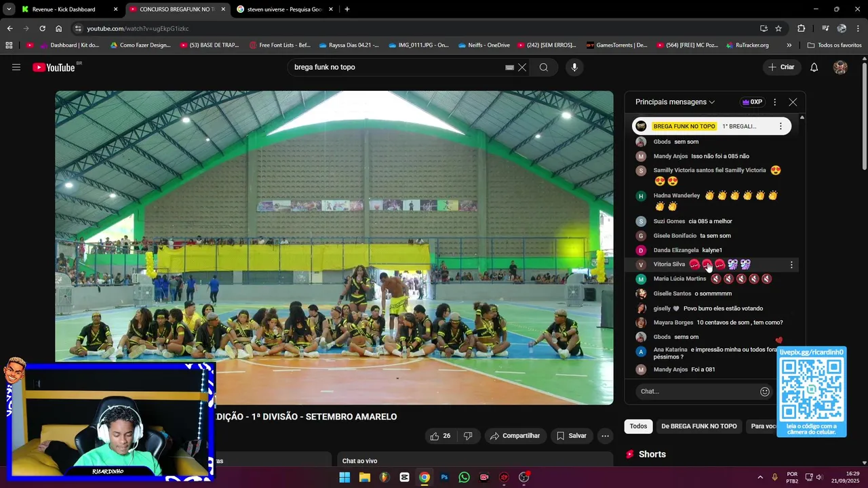Click the YouTube search input field
The height and width of the screenshot is (488, 868).
(397, 67)
